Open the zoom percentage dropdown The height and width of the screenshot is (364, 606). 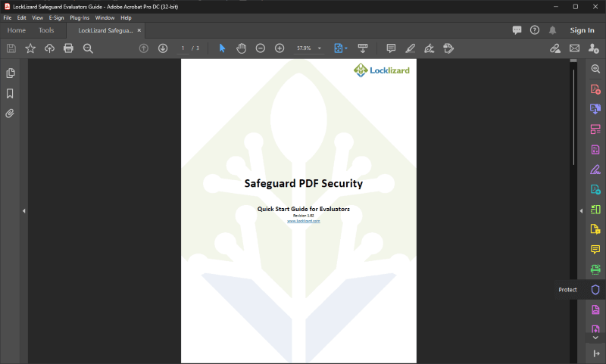[319, 48]
